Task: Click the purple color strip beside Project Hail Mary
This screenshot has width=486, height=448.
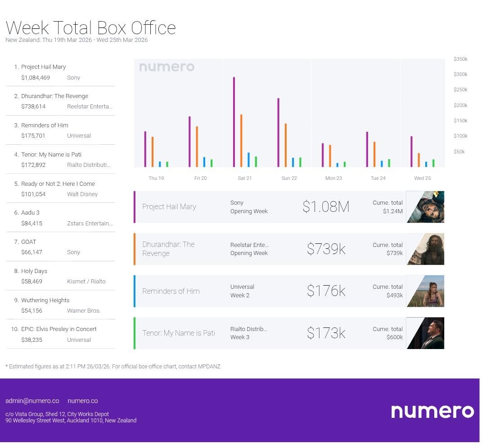Action: tap(135, 207)
